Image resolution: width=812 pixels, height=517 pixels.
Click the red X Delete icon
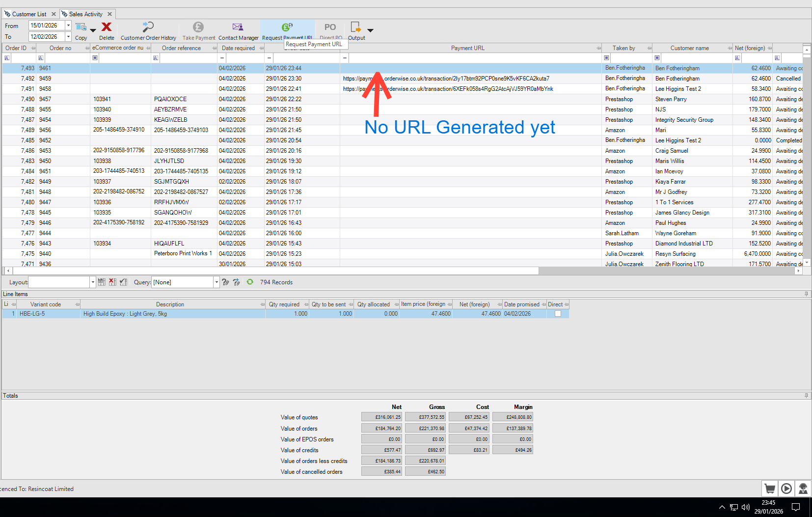tap(107, 27)
